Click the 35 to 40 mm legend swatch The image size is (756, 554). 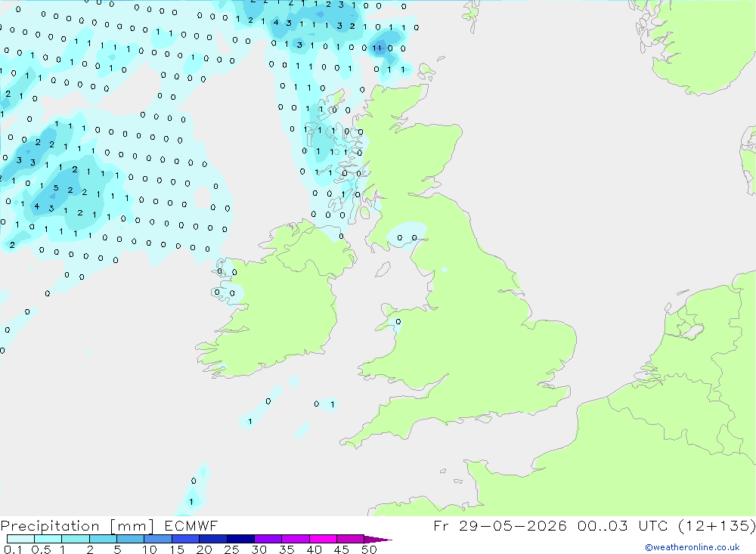295,539
